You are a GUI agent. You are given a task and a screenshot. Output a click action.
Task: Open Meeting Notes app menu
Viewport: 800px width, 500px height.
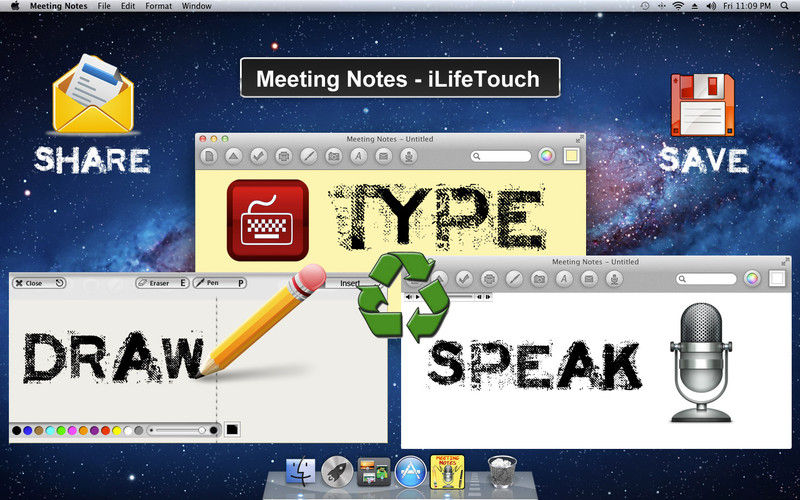[x=59, y=6]
